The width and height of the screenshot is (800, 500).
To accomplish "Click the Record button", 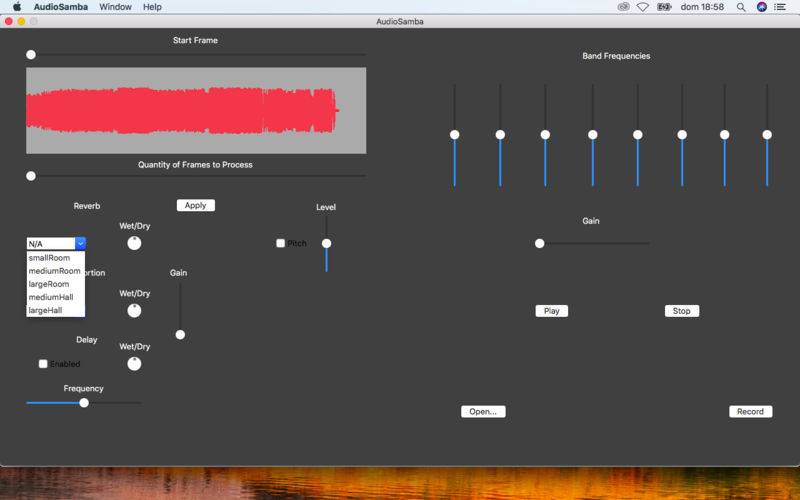I will (751, 411).
